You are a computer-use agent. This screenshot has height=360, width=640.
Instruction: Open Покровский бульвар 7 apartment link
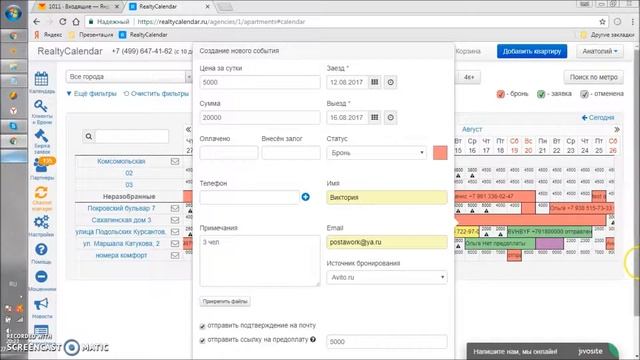pos(121,208)
